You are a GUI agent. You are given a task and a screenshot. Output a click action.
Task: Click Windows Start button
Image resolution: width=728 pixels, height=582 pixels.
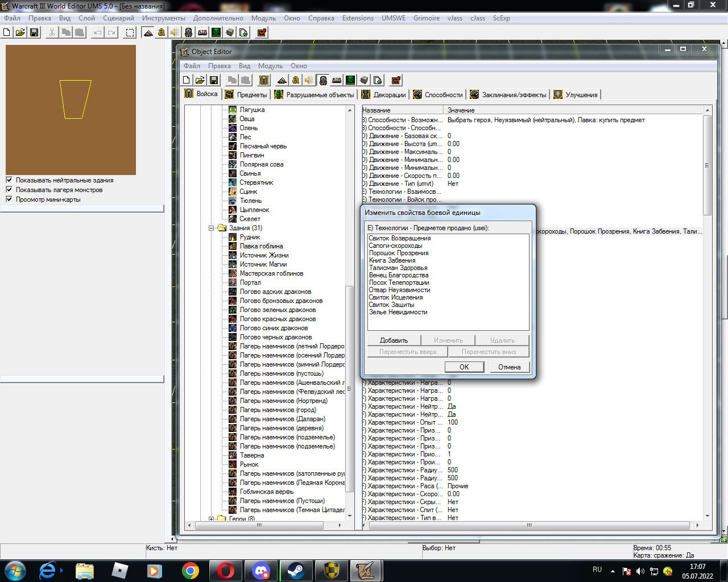tap(15, 570)
